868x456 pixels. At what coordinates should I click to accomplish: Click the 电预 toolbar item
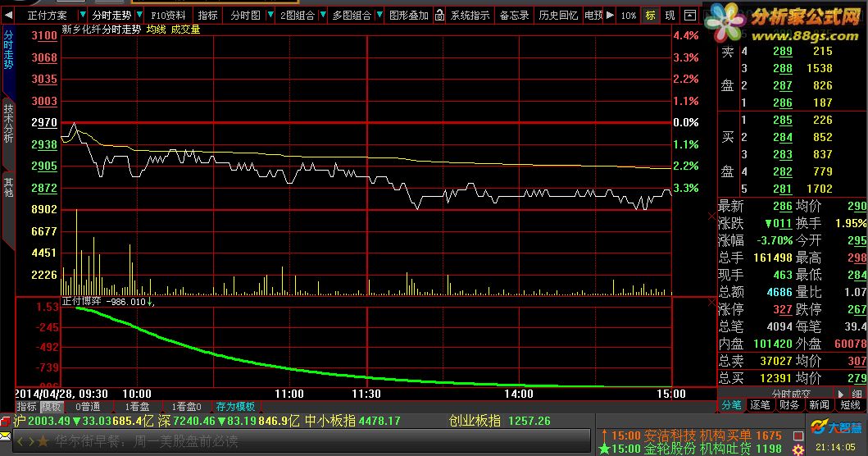tap(593, 15)
